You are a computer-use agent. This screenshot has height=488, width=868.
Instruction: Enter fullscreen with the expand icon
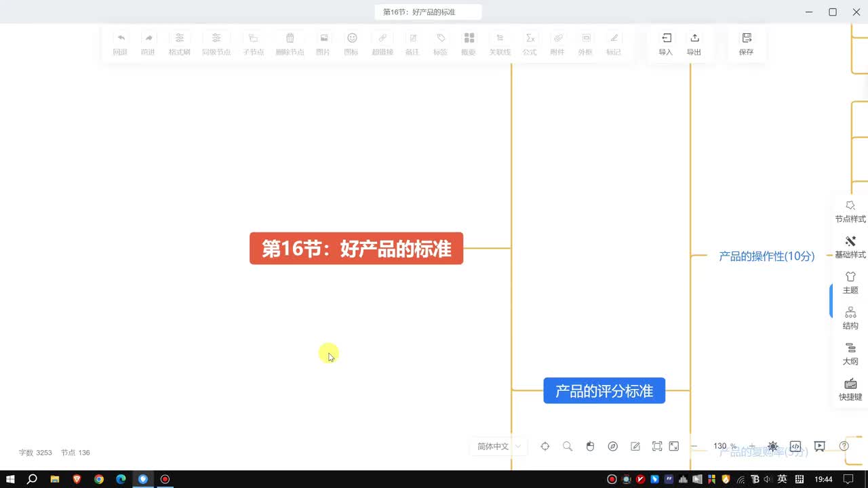tap(674, 446)
